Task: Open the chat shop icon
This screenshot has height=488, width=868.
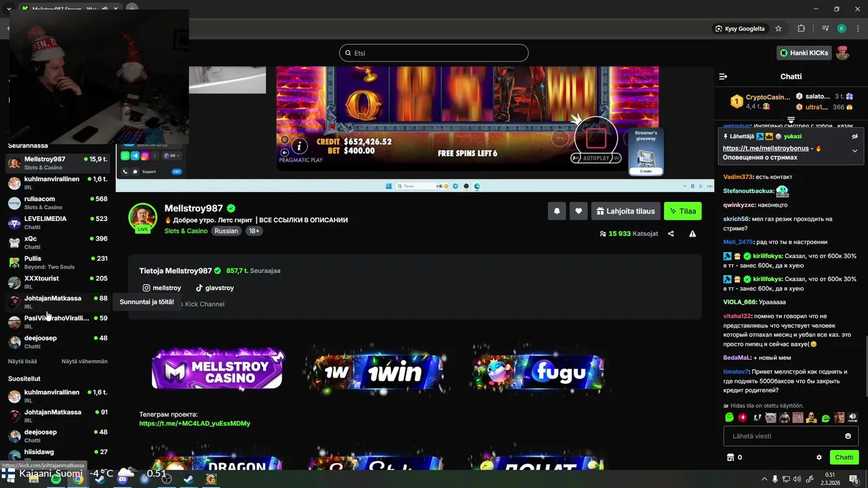Action: pyautogui.click(x=730, y=457)
